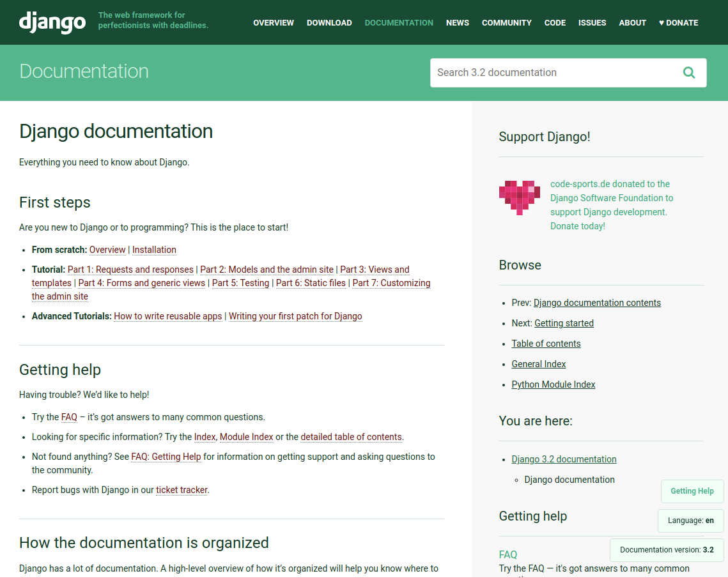Open the Download menu item
The height and width of the screenshot is (578, 728).
(329, 22)
